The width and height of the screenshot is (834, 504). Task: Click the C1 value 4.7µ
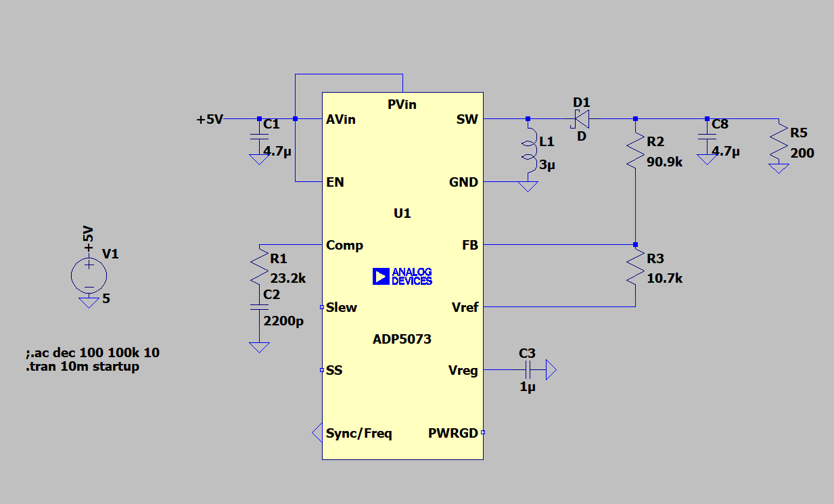coord(277,152)
